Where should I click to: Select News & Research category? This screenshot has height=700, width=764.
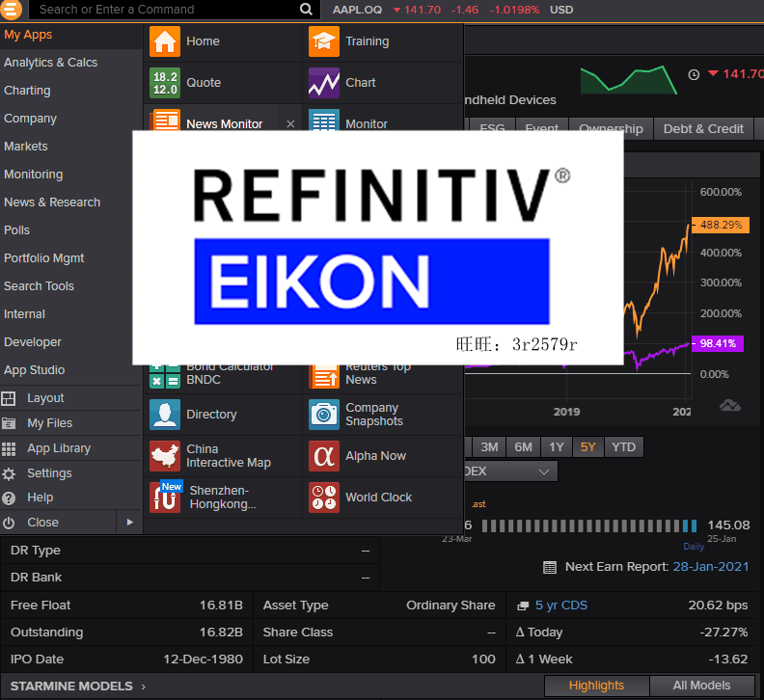click(x=52, y=202)
